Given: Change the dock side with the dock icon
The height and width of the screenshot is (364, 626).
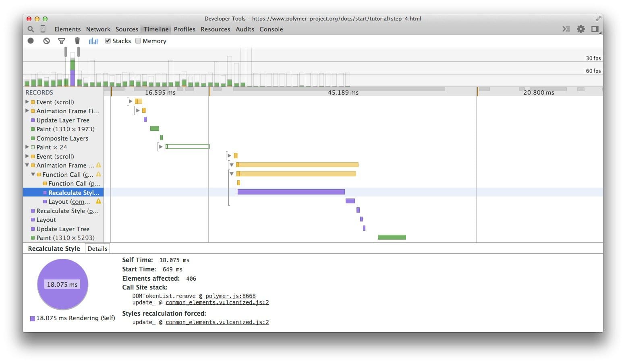Looking at the screenshot, I should click(595, 29).
